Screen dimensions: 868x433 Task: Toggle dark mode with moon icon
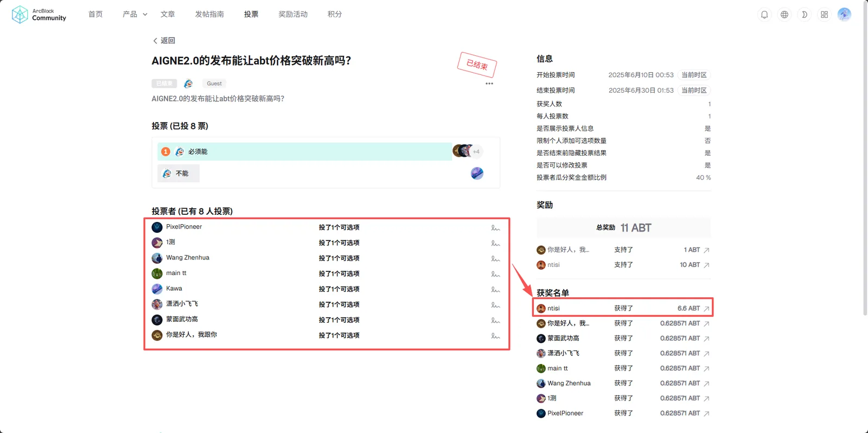tap(805, 15)
